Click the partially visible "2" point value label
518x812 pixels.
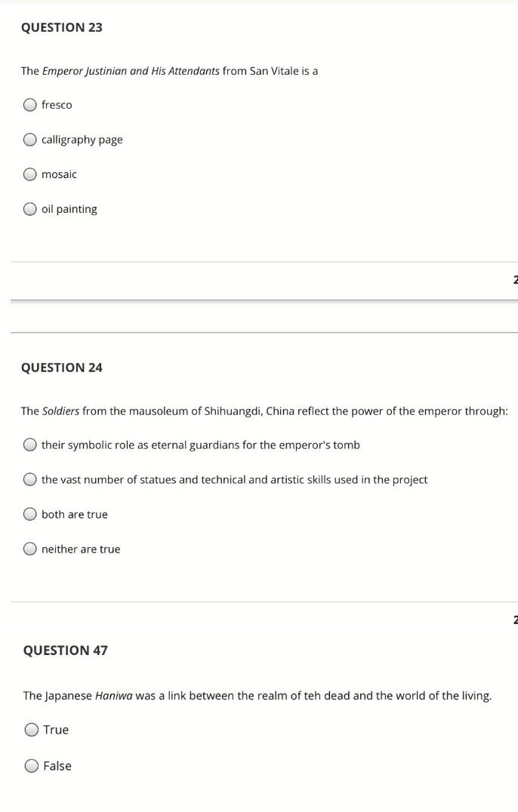(516, 279)
